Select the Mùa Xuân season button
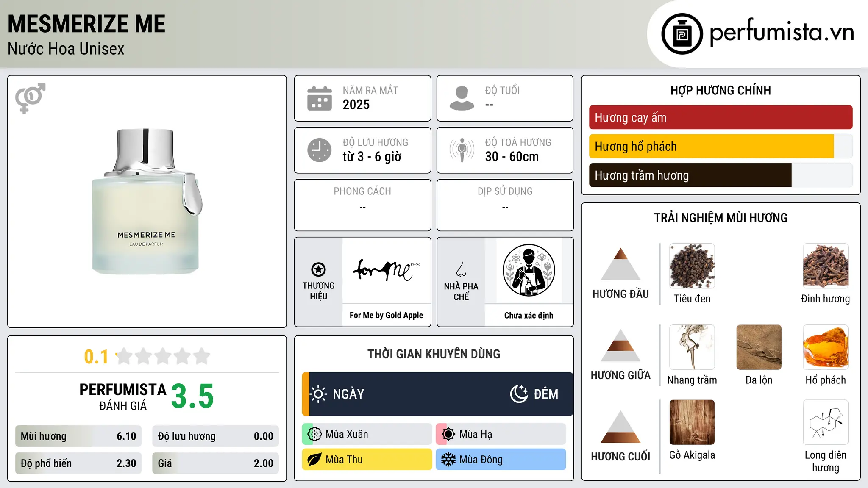This screenshot has height=488, width=868. [367, 434]
